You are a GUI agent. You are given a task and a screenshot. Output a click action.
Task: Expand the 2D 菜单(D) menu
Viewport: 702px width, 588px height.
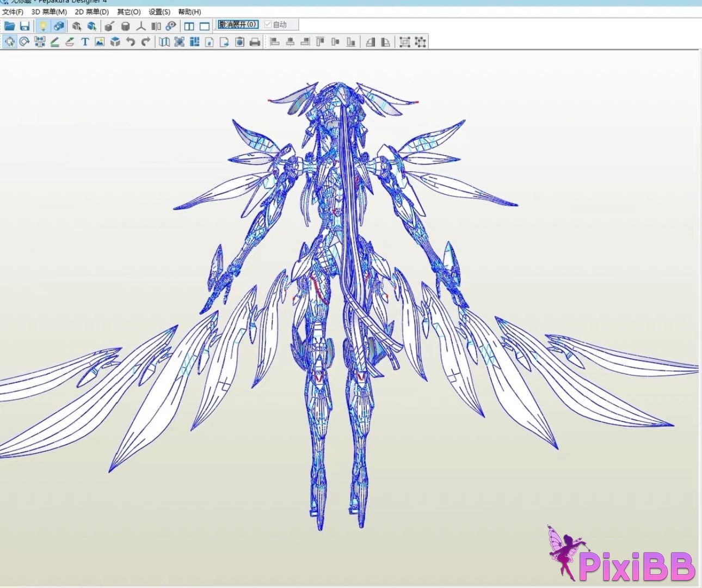click(x=91, y=11)
